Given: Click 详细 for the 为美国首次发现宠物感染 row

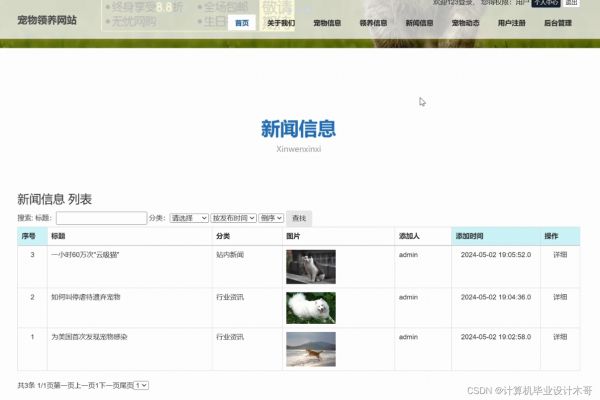Looking at the screenshot, I should pyautogui.click(x=560, y=337).
